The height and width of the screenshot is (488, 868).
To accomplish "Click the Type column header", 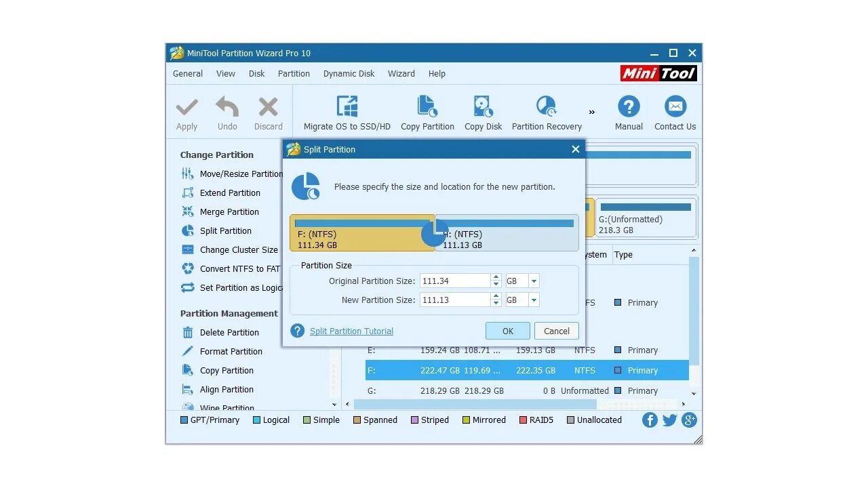I will pyautogui.click(x=623, y=255).
